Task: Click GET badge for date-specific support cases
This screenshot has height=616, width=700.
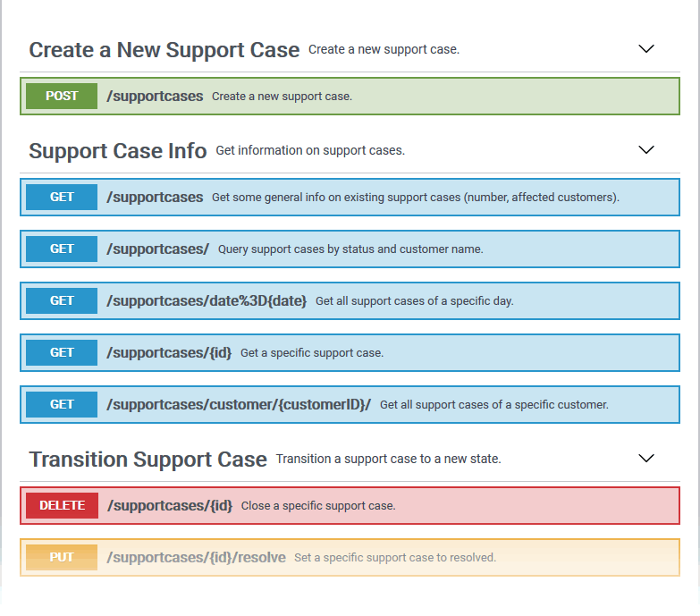Action: pos(62,300)
